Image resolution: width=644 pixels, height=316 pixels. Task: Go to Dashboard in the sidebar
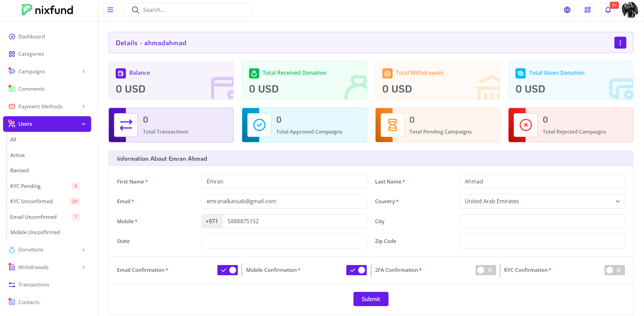click(32, 36)
